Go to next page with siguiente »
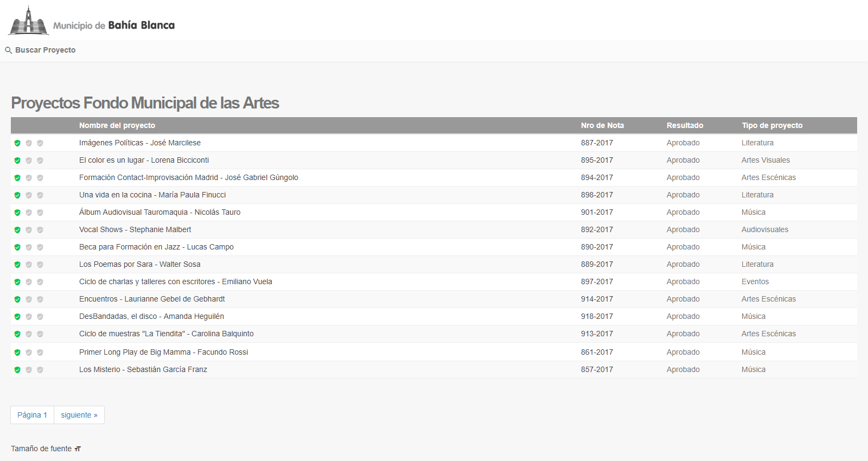The image size is (868, 461). (79, 415)
